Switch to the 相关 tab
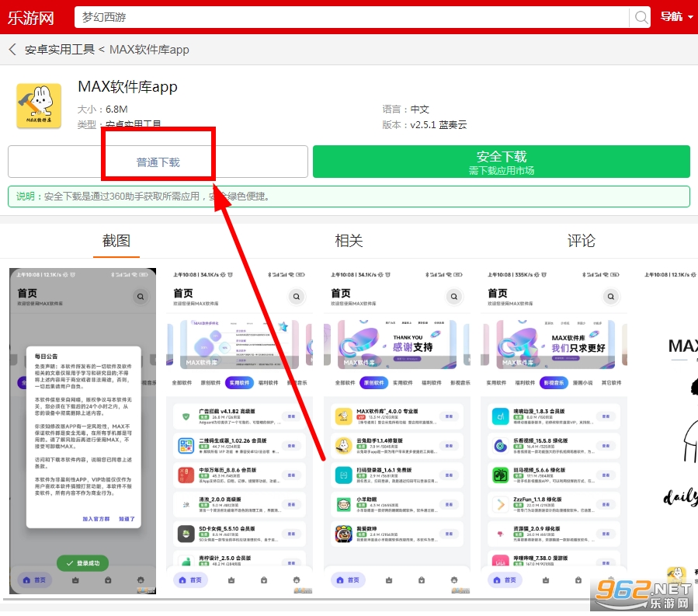 click(349, 241)
